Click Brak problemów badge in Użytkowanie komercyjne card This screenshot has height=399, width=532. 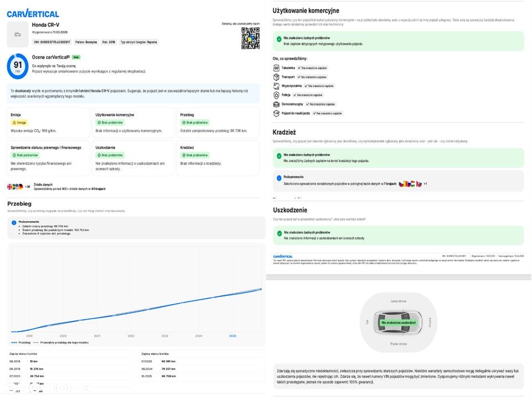point(110,122)
